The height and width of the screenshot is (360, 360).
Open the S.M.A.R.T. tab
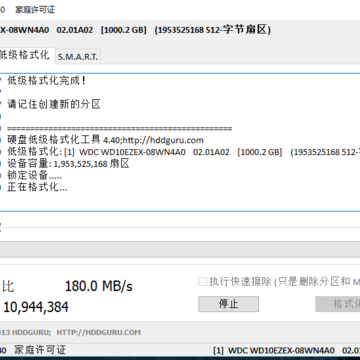(x=78, y=57)
